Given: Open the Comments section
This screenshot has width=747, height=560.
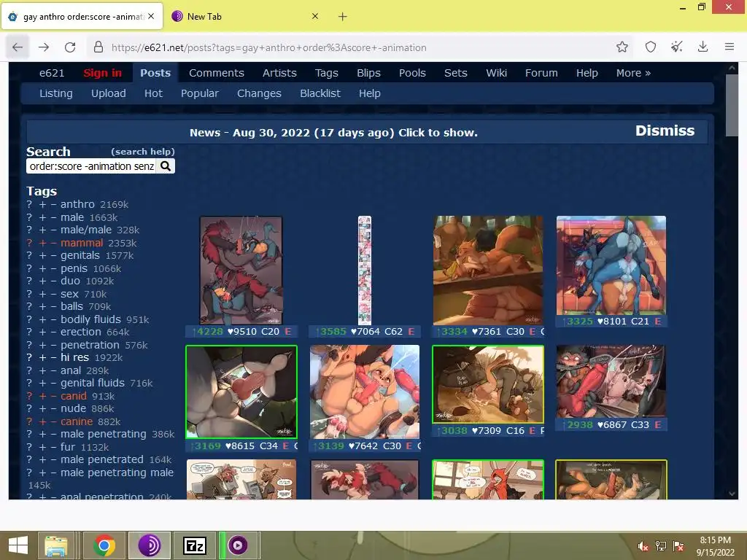Looking at the screenshot, I should [216, 73].
